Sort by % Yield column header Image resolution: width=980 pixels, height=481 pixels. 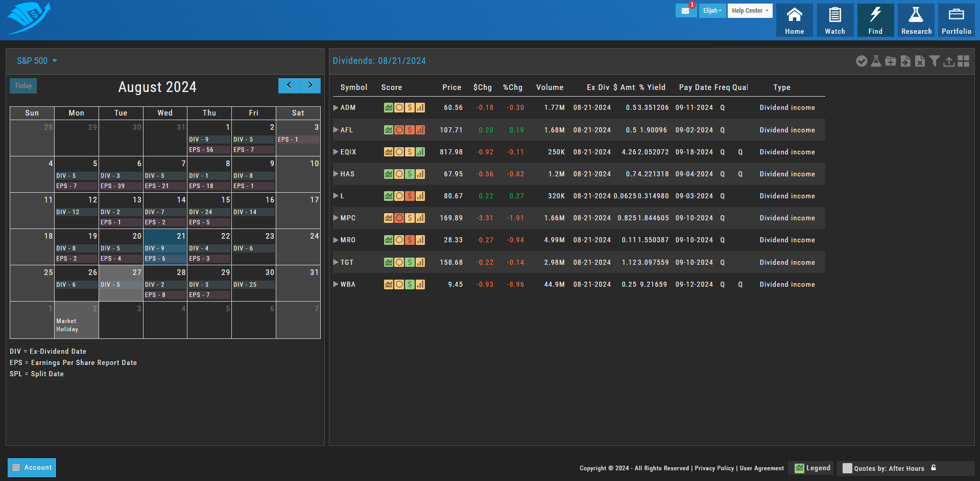[653, 87]
